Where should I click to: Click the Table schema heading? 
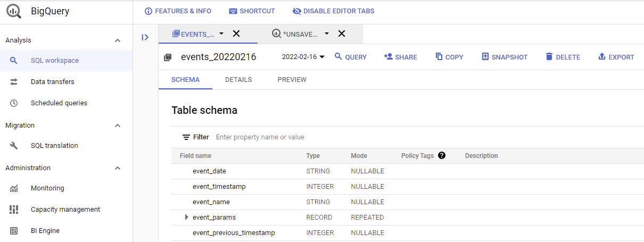[x=204, y=111]
